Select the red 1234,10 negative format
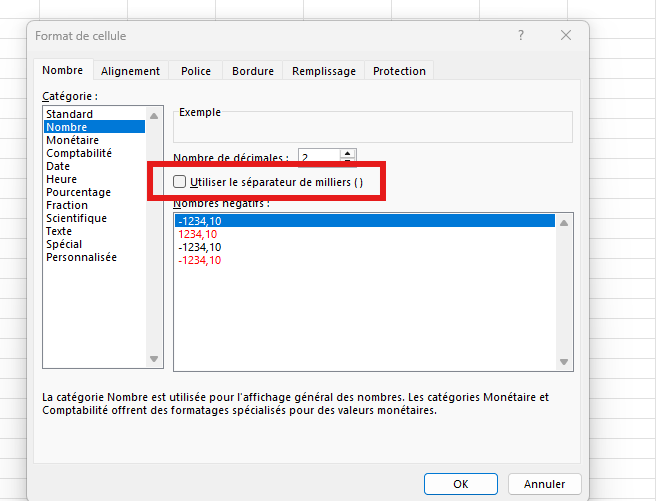 click(197, 234)
